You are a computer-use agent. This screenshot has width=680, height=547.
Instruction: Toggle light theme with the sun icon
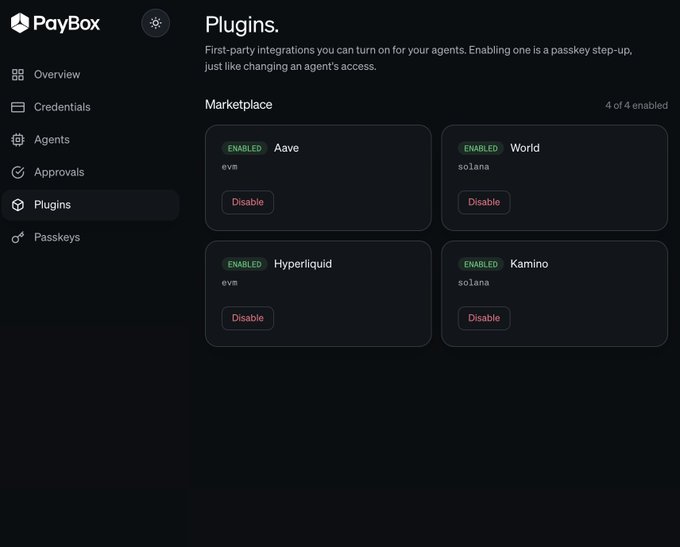coord(155,23)
